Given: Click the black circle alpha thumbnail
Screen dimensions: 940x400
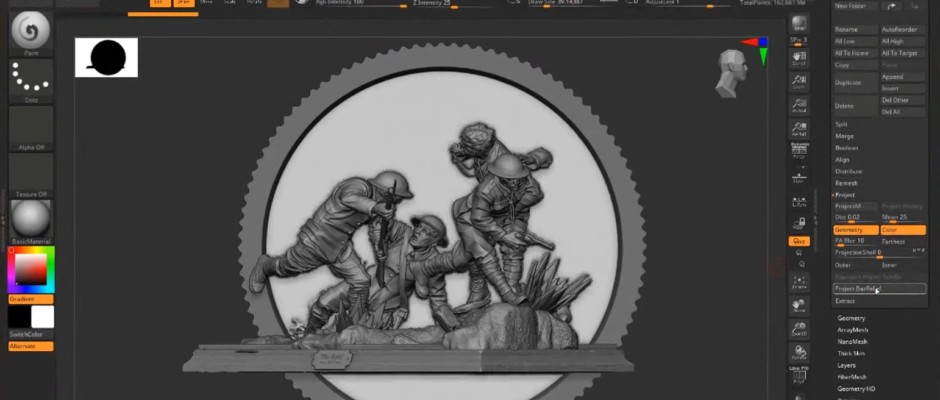Looking at the screenshot, I should pos(106,58).
